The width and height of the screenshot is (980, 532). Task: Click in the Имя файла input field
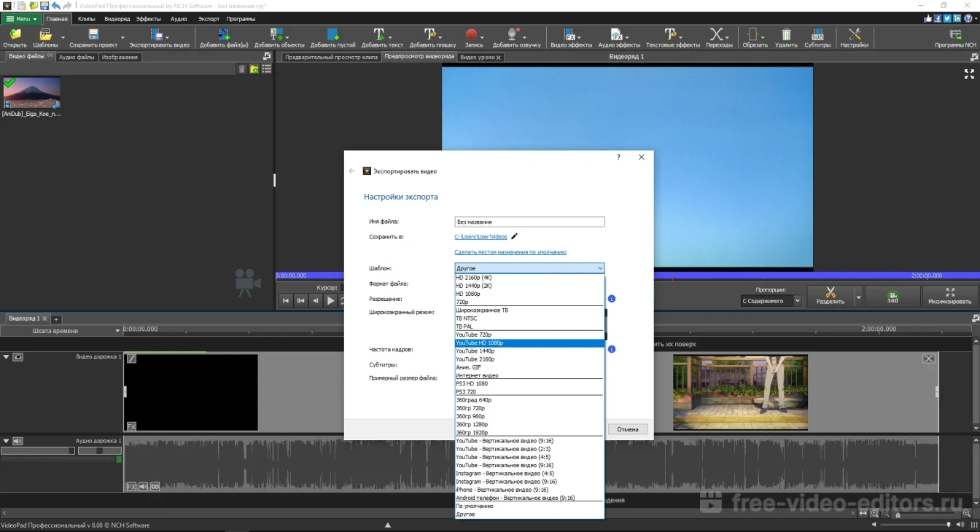coord(529,222)
